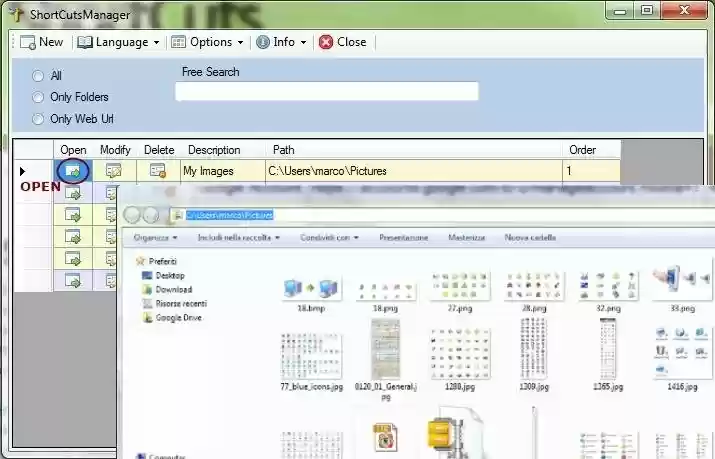715x459 pixels.
Task: Select the 28.png thumbnail
Action: (534, 286)
